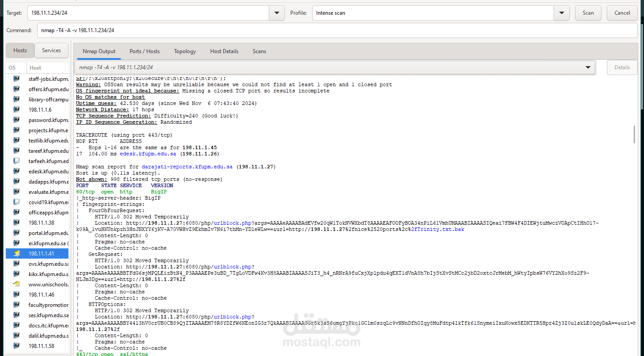Screen dimensions: 644x356
Task: Click the unknown-OS icon beside tarfeeh.kfupm host
Action: (17, 161)
